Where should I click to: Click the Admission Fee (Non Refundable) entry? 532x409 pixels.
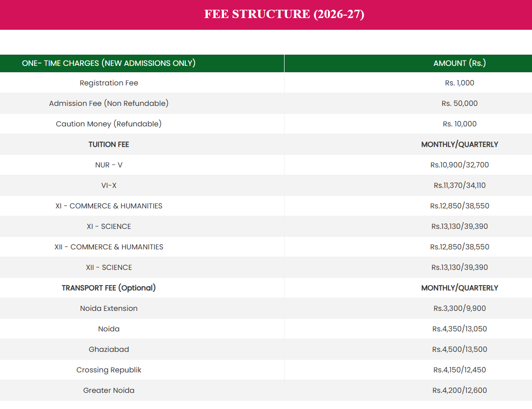click(108, 103)
